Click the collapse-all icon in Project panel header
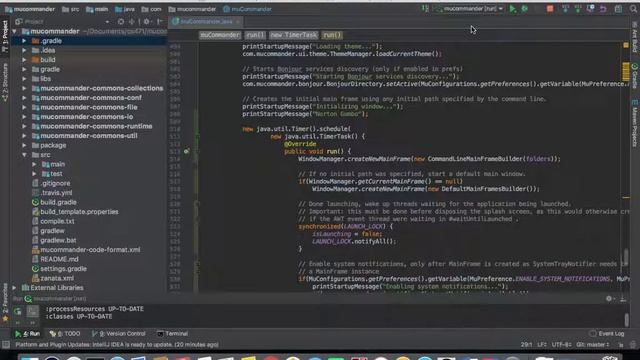The height and width of the screenshot is (360, 640). tap(132, 22)
